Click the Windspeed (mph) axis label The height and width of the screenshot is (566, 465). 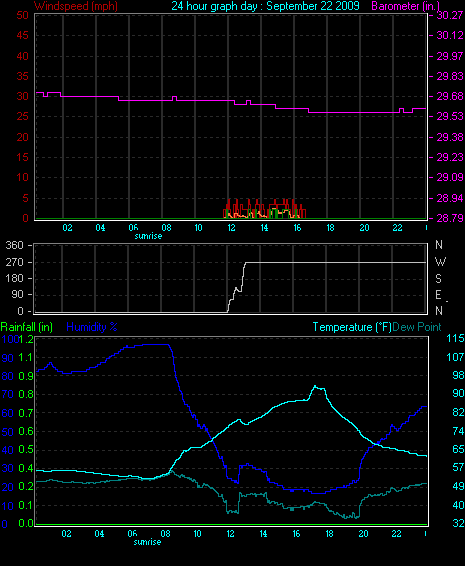click(x=76, y=6)
